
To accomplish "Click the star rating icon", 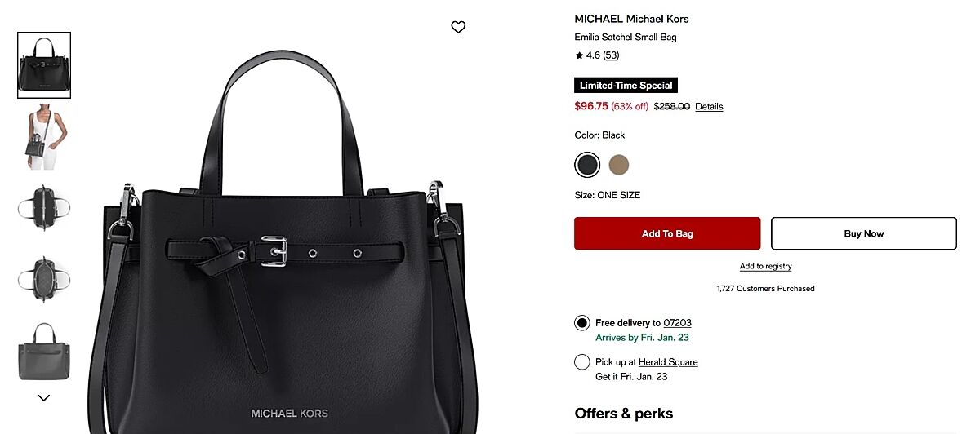I will click(x=579, y=55).
